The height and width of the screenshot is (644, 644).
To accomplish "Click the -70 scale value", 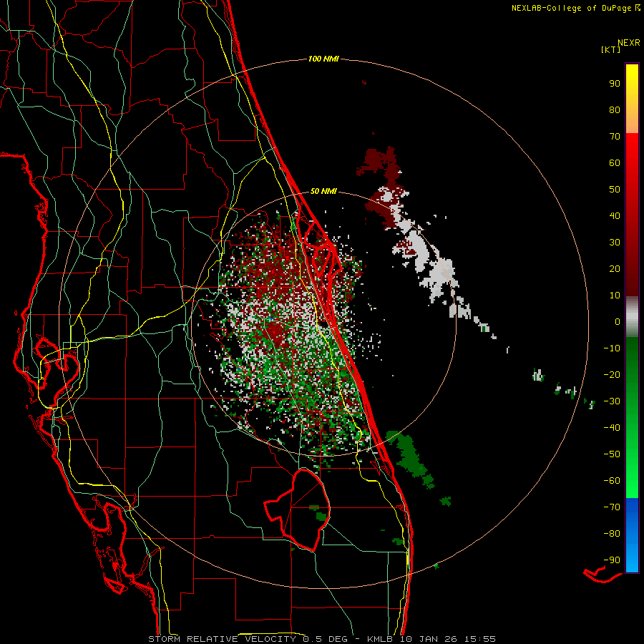I will pyautogui.click(x=612, y=507).
